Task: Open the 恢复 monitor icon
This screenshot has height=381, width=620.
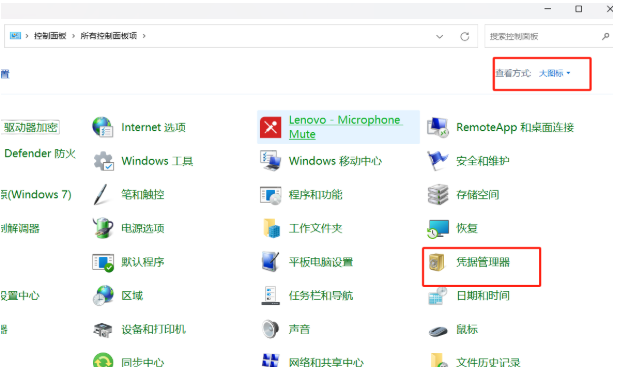Action: point(438,229)
